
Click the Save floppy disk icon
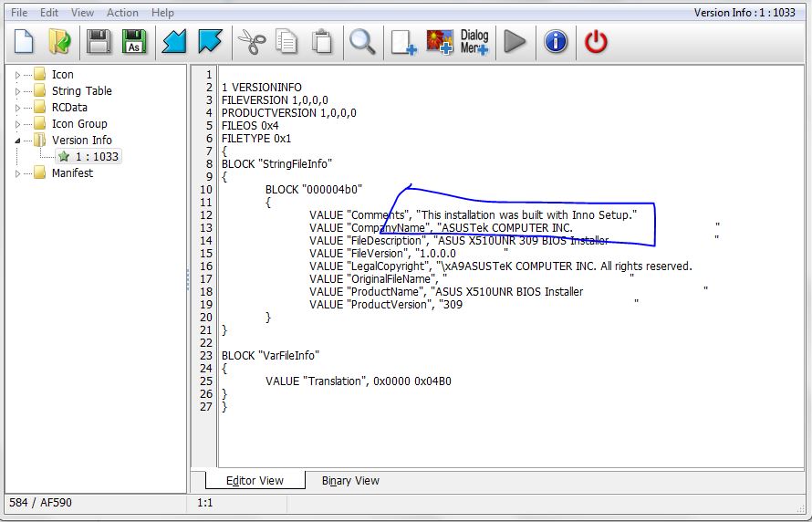coord(99,41)
